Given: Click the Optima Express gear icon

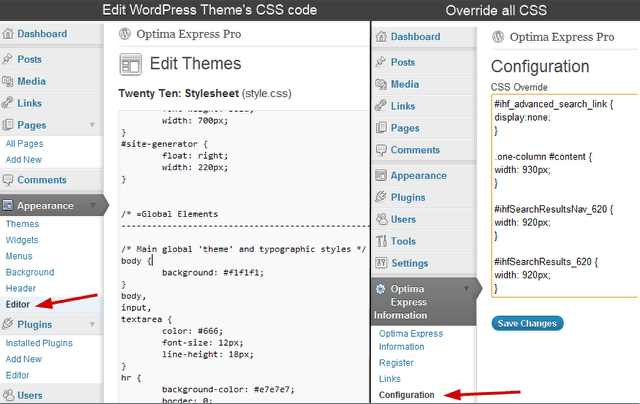Looking at the screenshot, I should coord(380,289).
